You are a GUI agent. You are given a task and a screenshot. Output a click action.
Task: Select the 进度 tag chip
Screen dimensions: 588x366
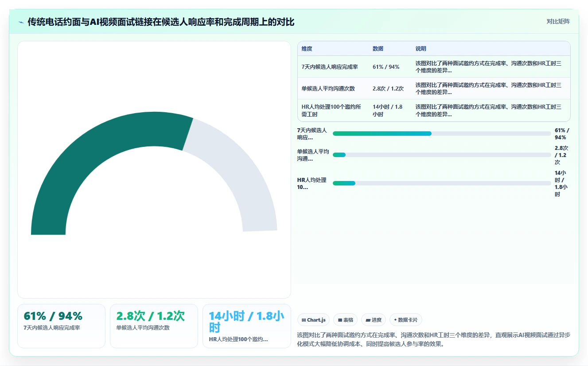(x=374, y=320)
